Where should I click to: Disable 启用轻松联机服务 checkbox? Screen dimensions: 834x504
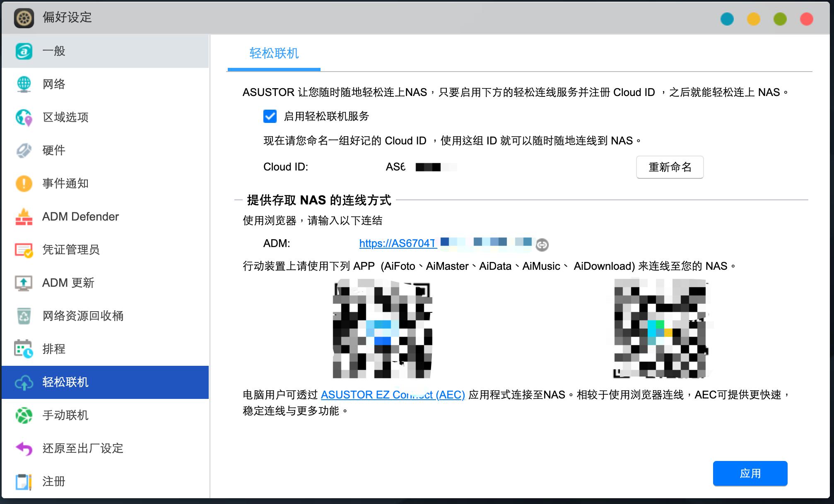point(270,117)
